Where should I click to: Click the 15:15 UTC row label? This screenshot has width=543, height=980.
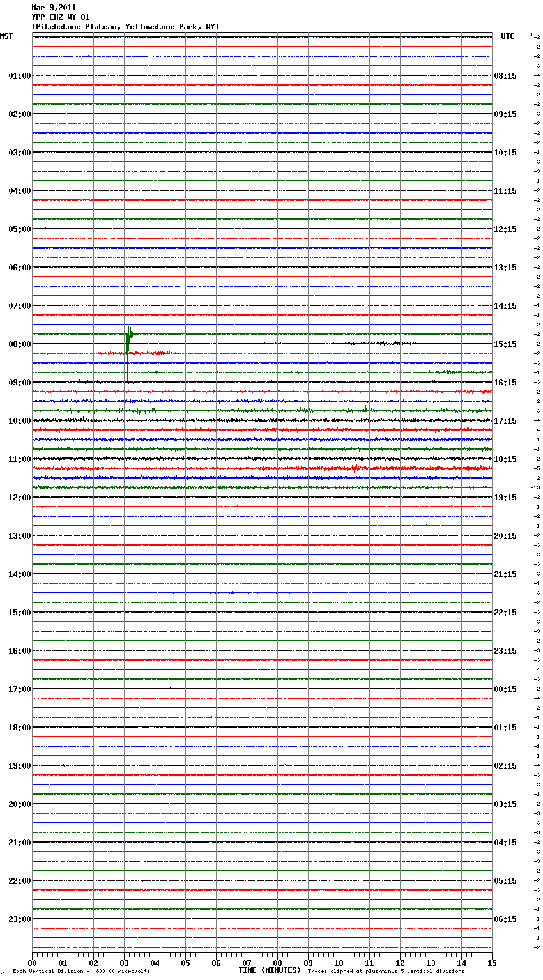click(505, 344)
